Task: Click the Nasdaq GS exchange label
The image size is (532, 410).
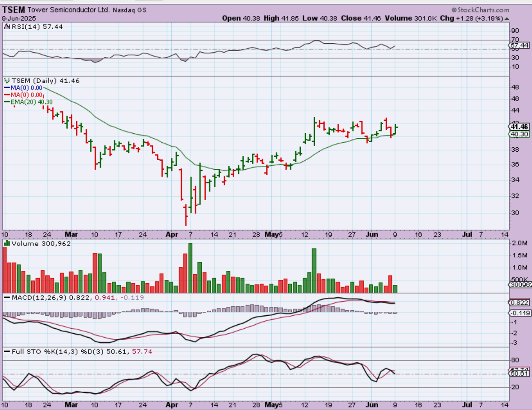Action: point(130,10)
